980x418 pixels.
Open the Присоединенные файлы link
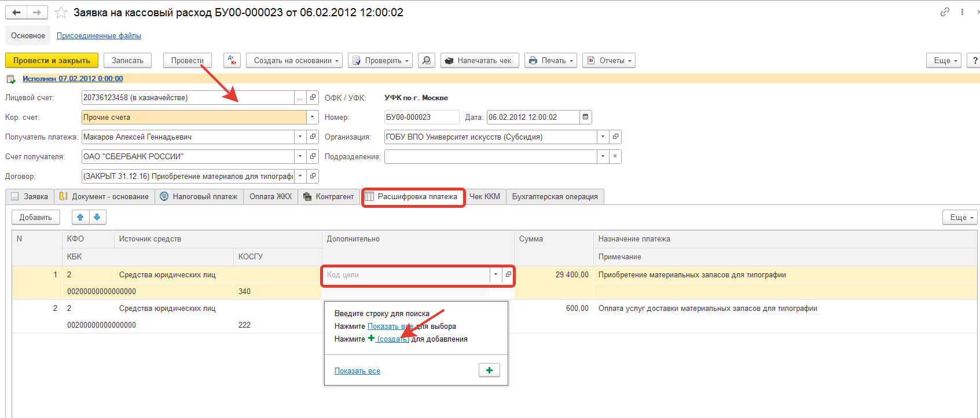click(x=99, y=36)
